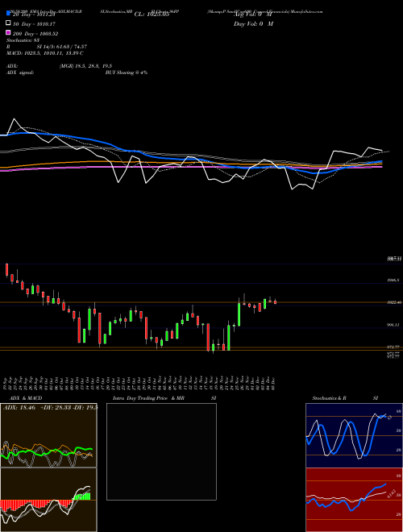Click the '(MGR) 18.5, 28.3, 19.5' ADX values
Image resolution: width=403 pixels, height=532 pixels.
coord(85,66)
